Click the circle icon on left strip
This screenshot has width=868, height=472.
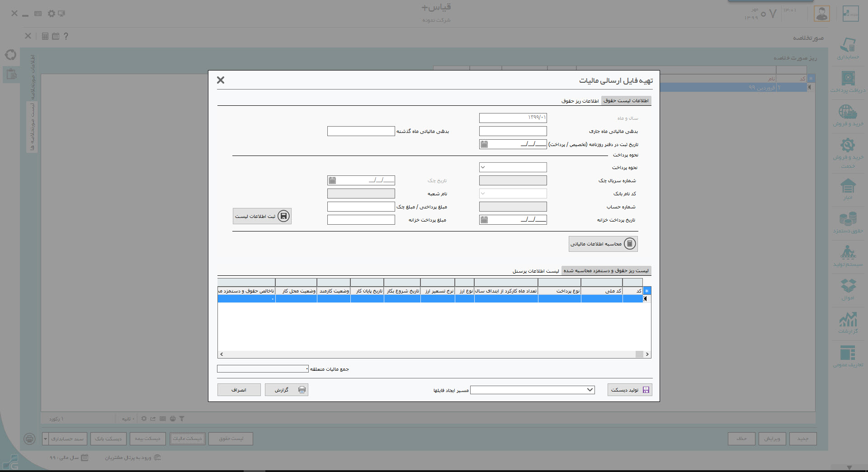[x=10, y=55]
